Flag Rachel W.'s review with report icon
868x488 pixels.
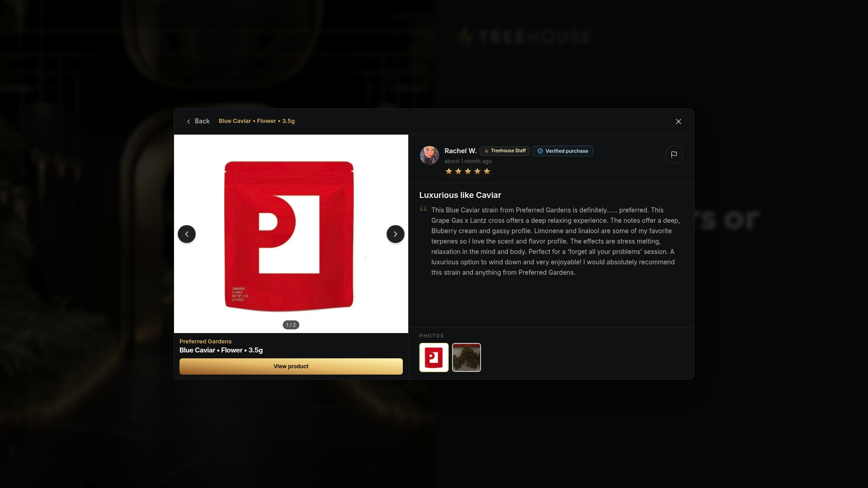click(x=674, y=155)
